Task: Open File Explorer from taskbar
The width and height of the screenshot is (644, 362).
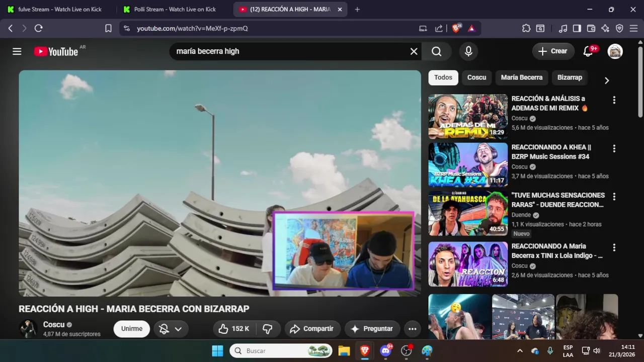Action: point(344,351)
